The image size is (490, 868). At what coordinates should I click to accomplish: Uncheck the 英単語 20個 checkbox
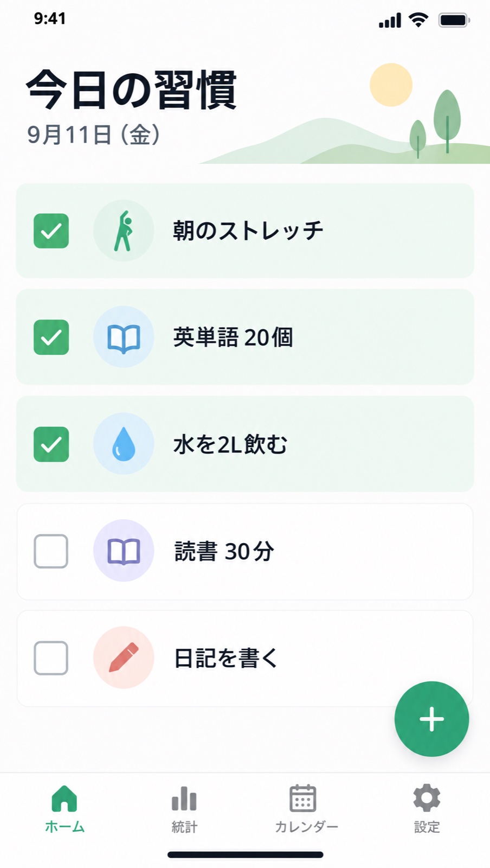point(51,337)
